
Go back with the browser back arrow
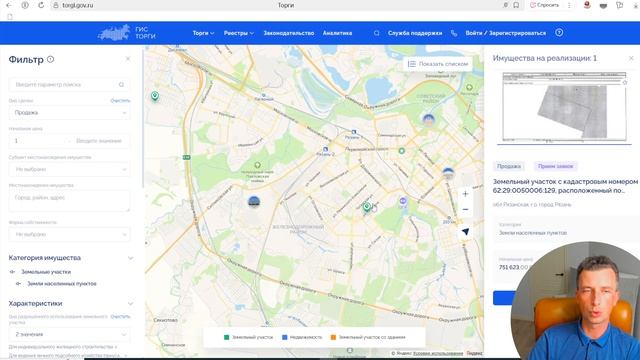tap(9, 5)
